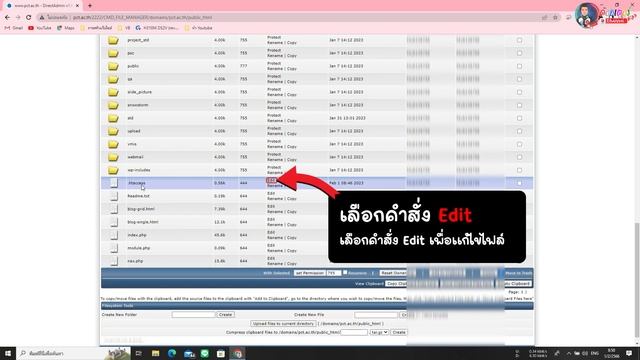Click Edit for the index.php file
Screen dimensions: 640x360
pyautogui.click(x=271, y=232)
